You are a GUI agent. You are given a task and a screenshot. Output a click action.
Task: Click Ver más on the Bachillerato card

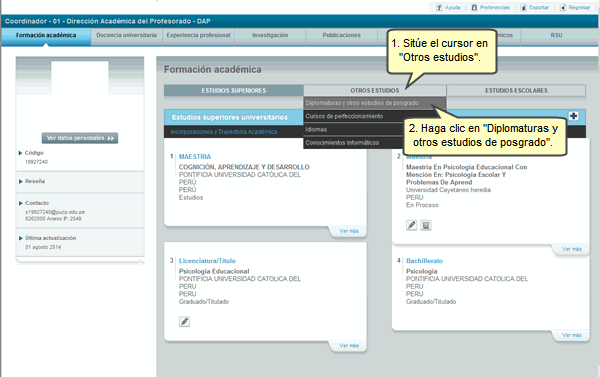point(572,335)
